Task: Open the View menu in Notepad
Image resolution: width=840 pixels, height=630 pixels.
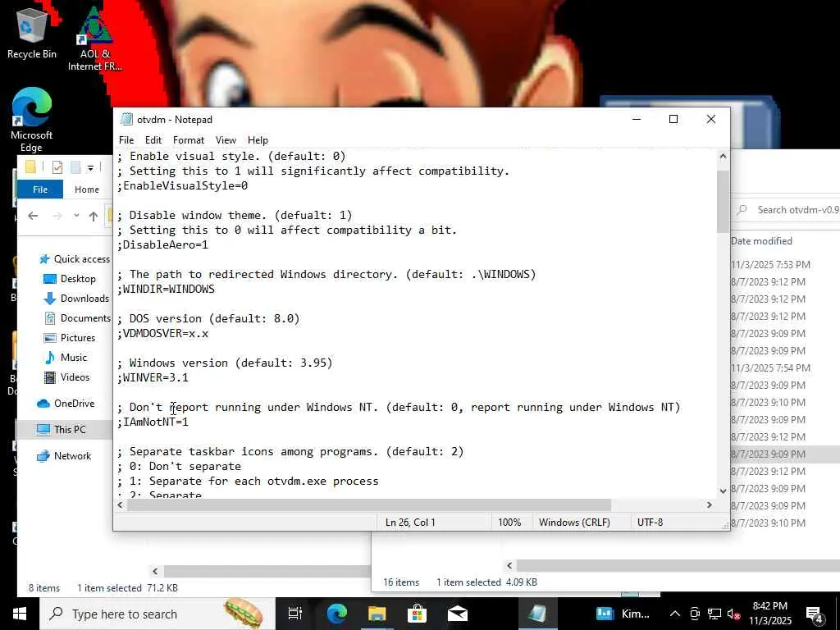Action: (226, 139)
